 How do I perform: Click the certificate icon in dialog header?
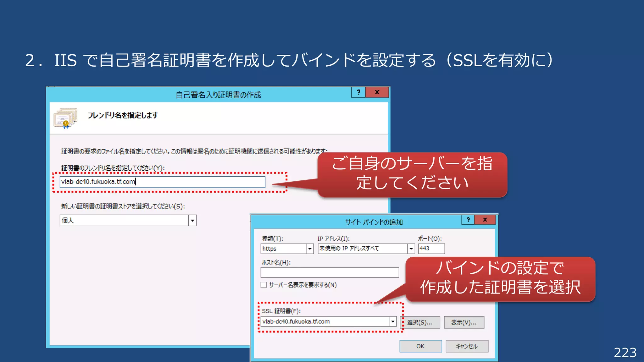[65, 118]
